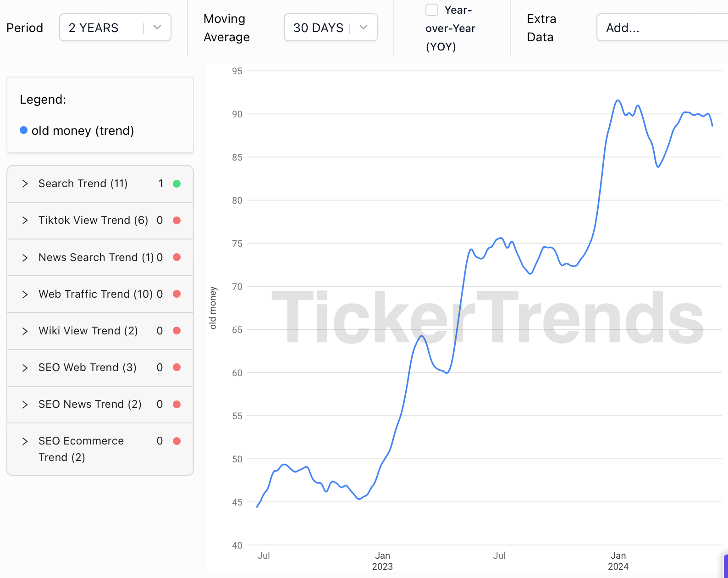Select the old money (trend) legend entry
The width and height of the screenshot is (728, 578).
click(83, 130)
